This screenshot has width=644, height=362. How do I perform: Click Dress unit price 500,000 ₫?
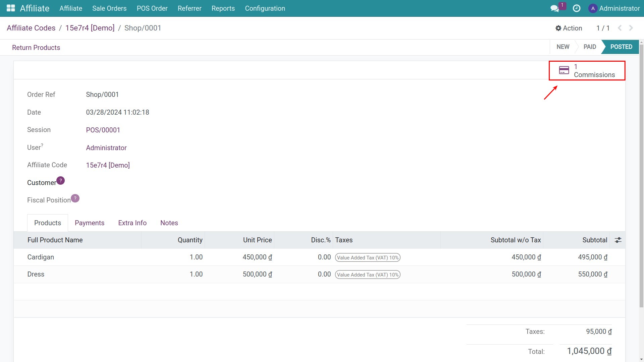point(257,274)
